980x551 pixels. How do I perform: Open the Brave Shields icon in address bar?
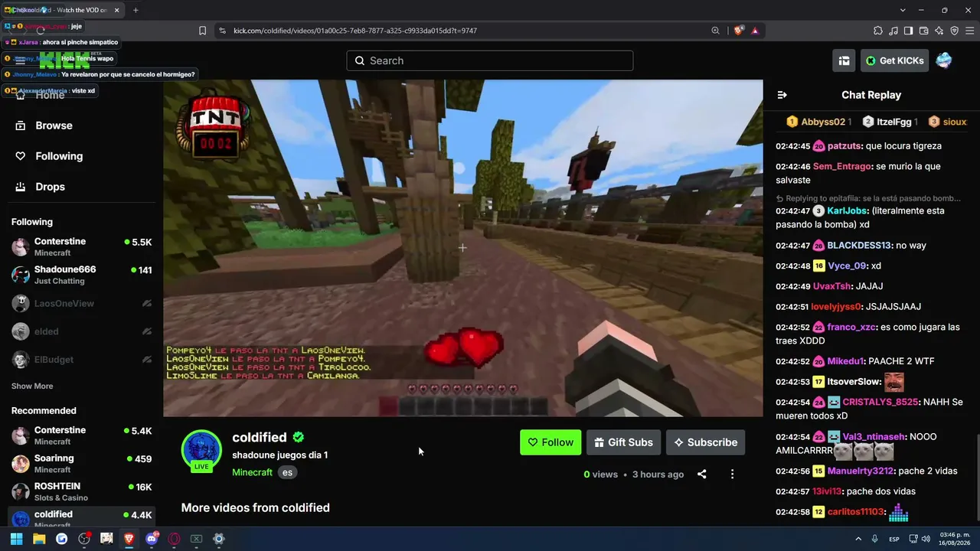[738, 31]
